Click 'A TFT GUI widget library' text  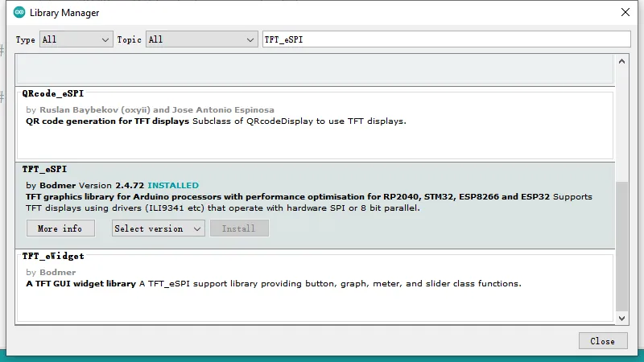80,284
